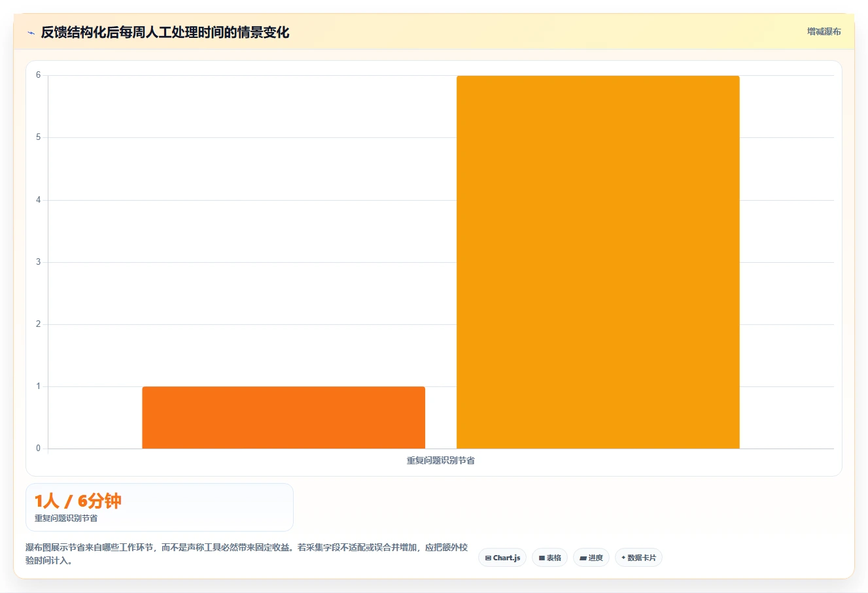The height and width of the screenshot is (593, 868).
Task: Click the title 反馈结构化后每周人工处理时间的情景变化
Action: pyautogui.click(x=165, y=32)
